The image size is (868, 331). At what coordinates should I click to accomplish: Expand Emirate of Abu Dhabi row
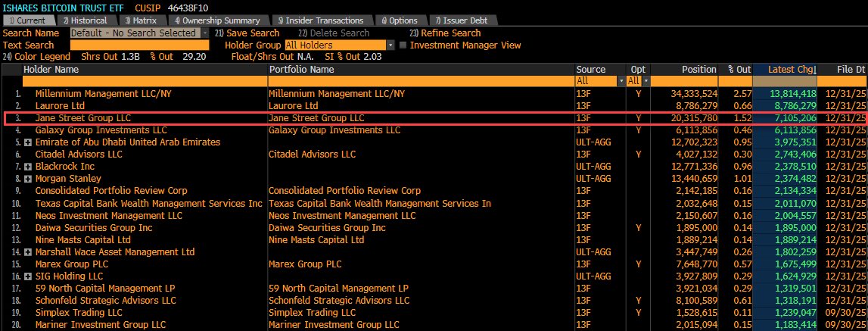[28, 142]
